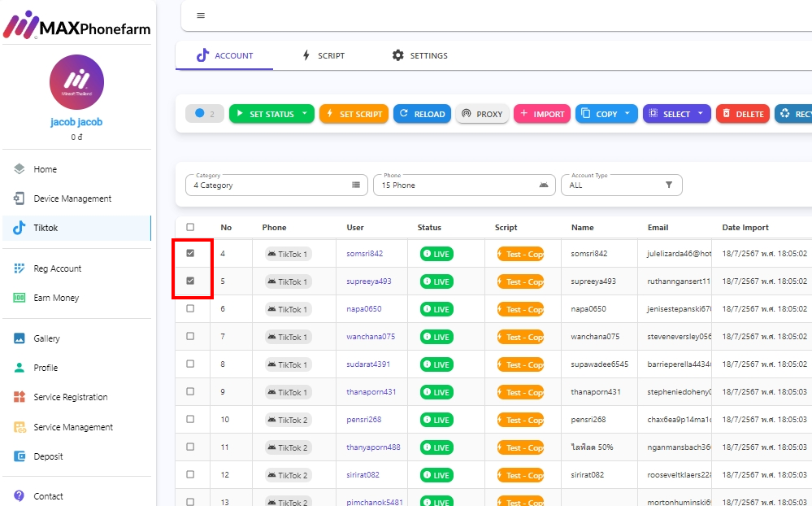Click the SELECT grid icon
The height and width of the screenshot is (506, 812).
(x=653, y=114)
